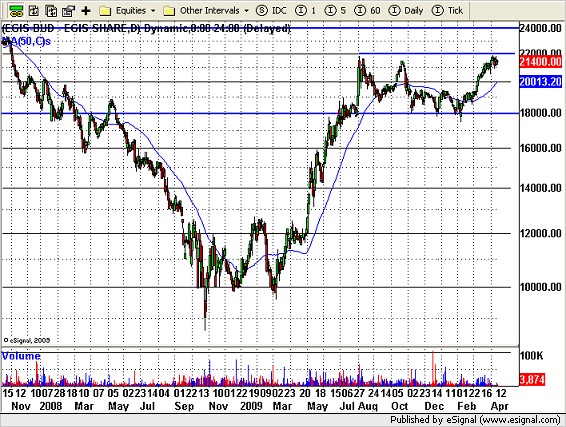The height and width of the screenshot is (427, 566).
Task: Click the 16000.00 price axis label
Action: pyautogui.click(x=540, y=148)
